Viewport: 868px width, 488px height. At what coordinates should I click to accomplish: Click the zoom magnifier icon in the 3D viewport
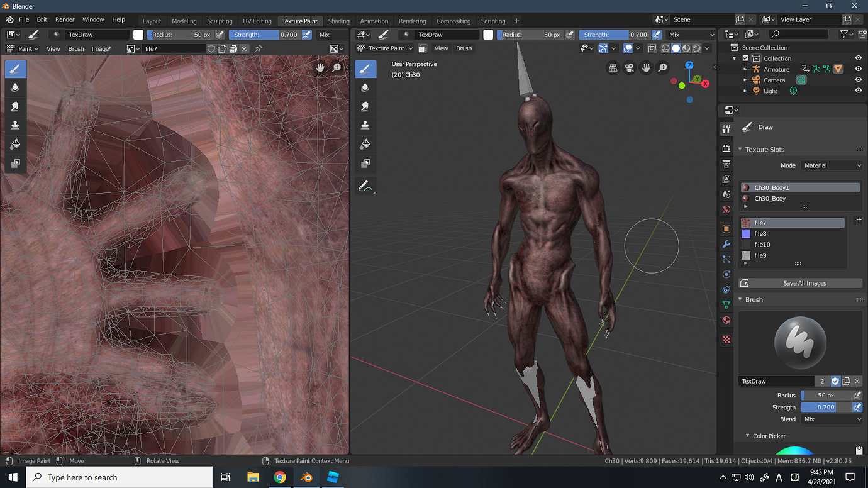point(663,68)
